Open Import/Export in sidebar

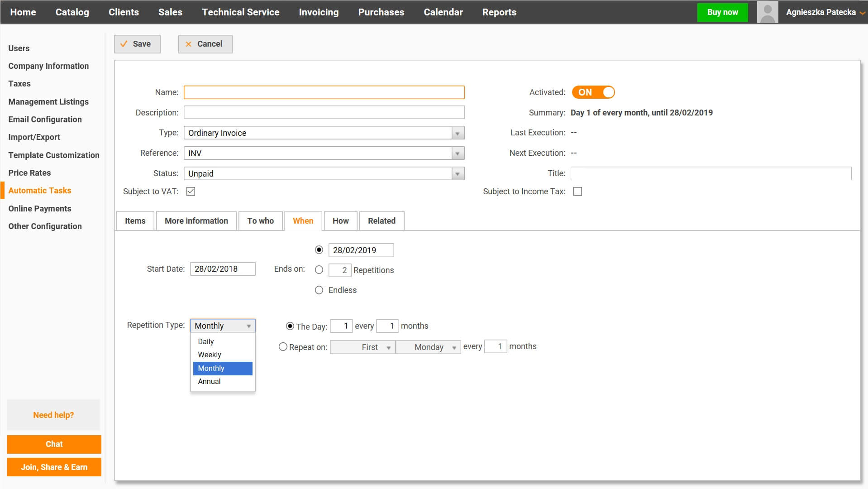point(34,137)
